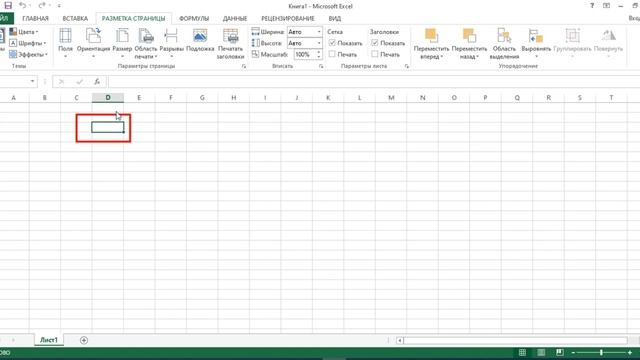Viewport: 640px width, 360px height.
Task: Click the Повернуть rotate button
Action: pos(608,43)
